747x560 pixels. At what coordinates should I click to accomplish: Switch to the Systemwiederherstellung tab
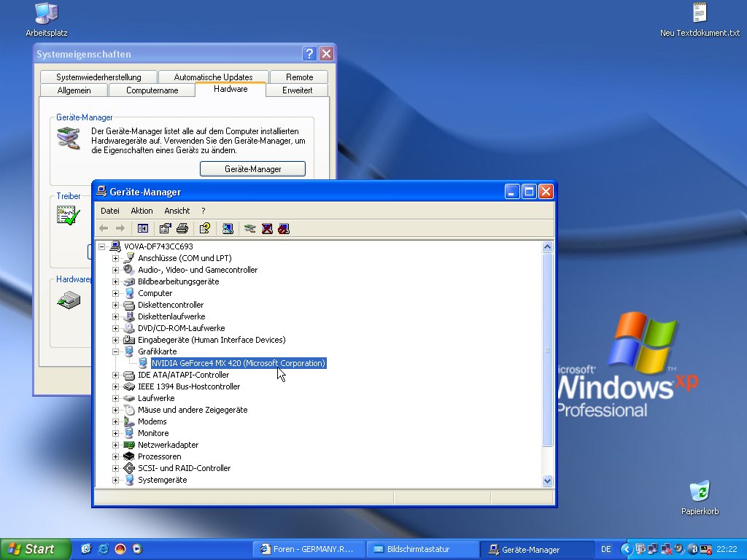point(98,77)
